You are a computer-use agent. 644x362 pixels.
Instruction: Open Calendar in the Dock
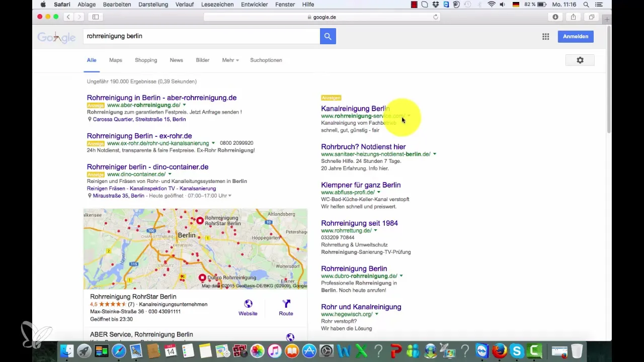click(170, 351)
